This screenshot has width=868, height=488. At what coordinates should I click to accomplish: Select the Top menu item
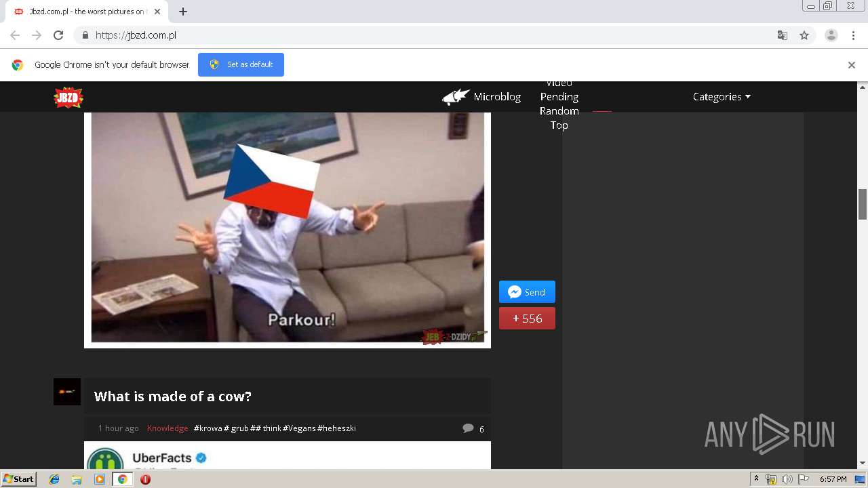(x=559, y=125)
